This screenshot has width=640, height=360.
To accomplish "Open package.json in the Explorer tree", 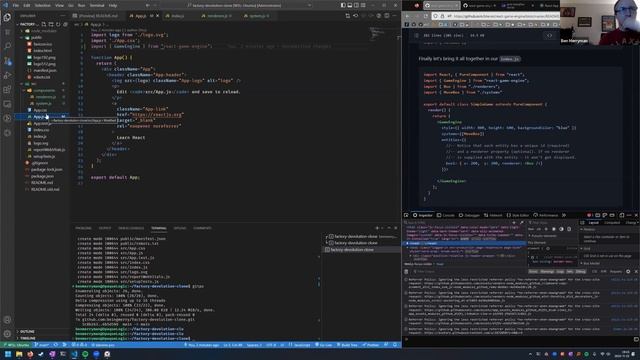I will (x=42, y=176).
